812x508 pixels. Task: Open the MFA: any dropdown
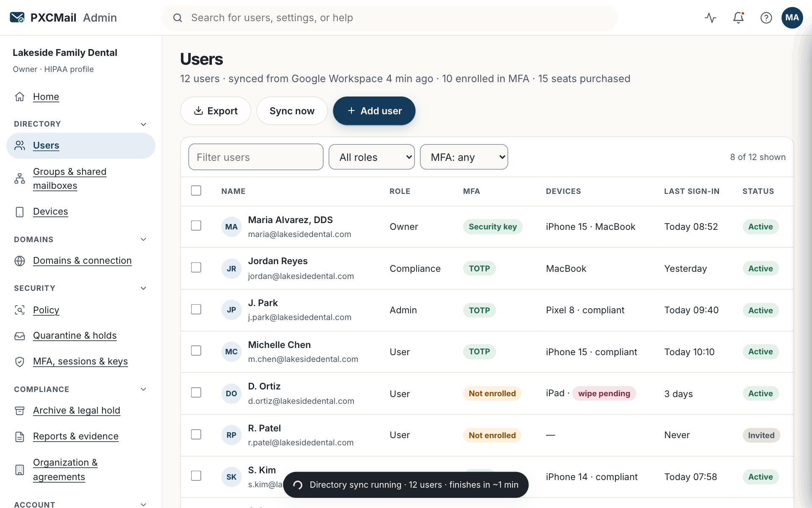tap(464, 157)
